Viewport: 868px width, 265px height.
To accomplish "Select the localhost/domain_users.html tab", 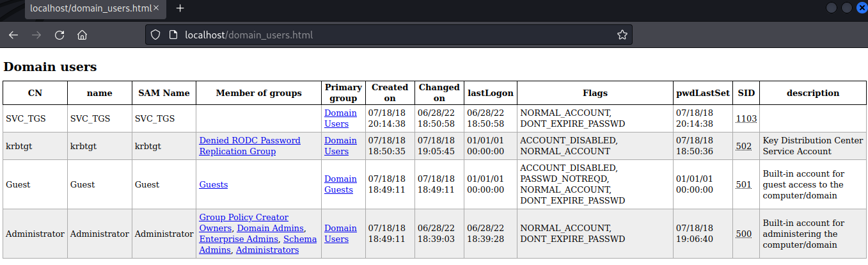I will tap(90, 8).
